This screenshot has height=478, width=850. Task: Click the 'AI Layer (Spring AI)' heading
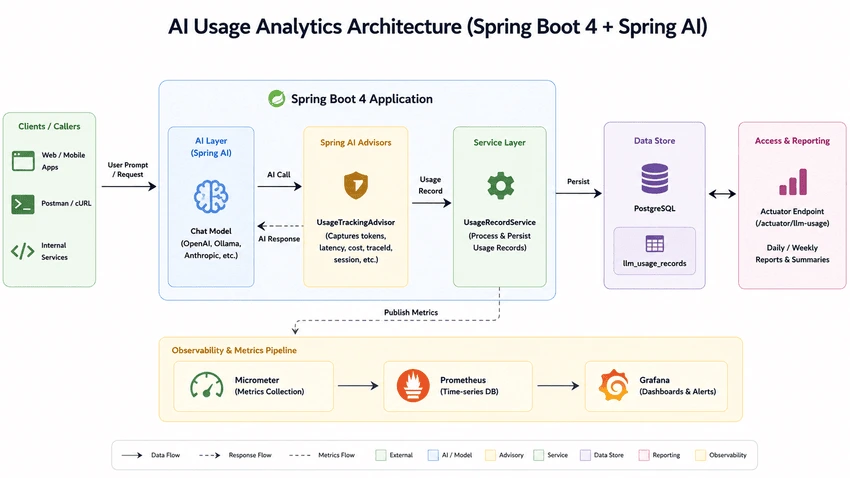coord(211,147)
